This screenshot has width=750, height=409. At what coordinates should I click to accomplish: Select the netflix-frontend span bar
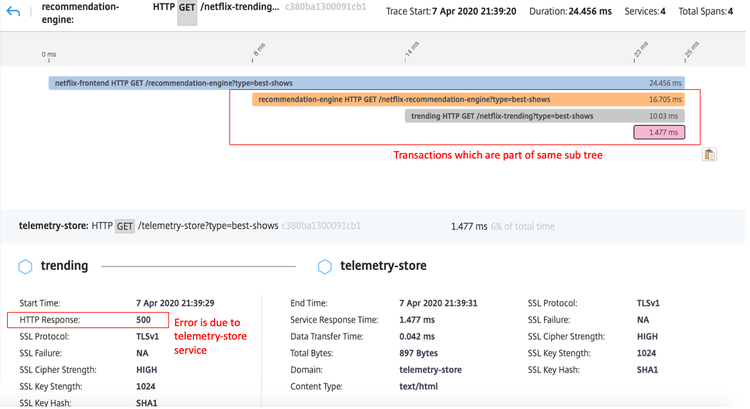point(366,83)
